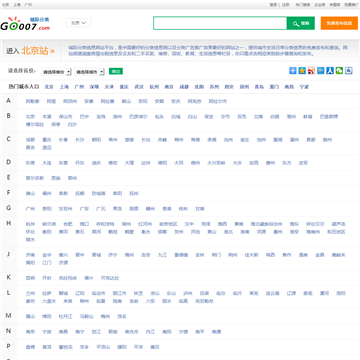Open the city switcher dropdown beside logo
The width and height of the screenshot is (360, 360).
pyautogui.click(x=78, y=23)
